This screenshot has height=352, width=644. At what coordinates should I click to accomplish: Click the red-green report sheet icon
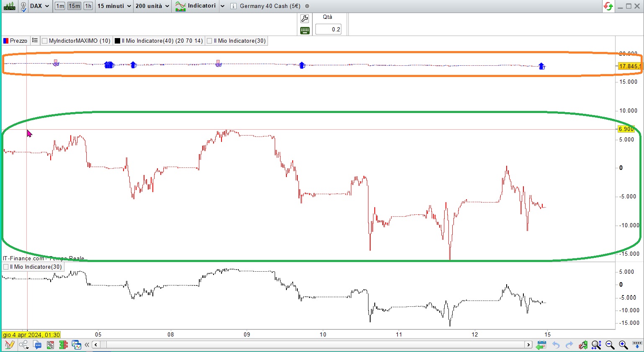point(50,345)
